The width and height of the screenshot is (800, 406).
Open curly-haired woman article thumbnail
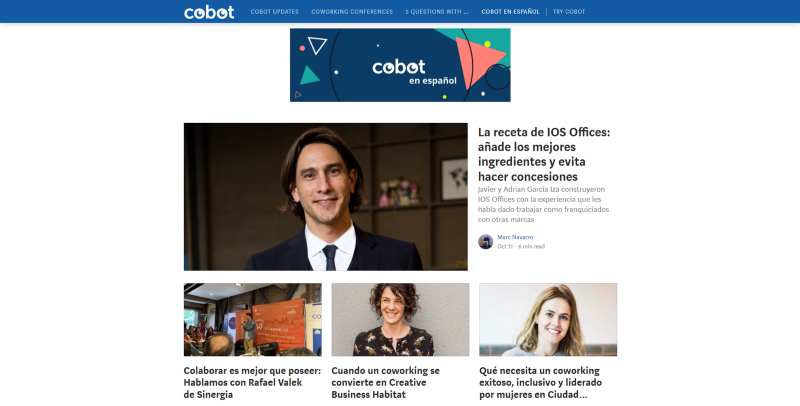[400, 320]
